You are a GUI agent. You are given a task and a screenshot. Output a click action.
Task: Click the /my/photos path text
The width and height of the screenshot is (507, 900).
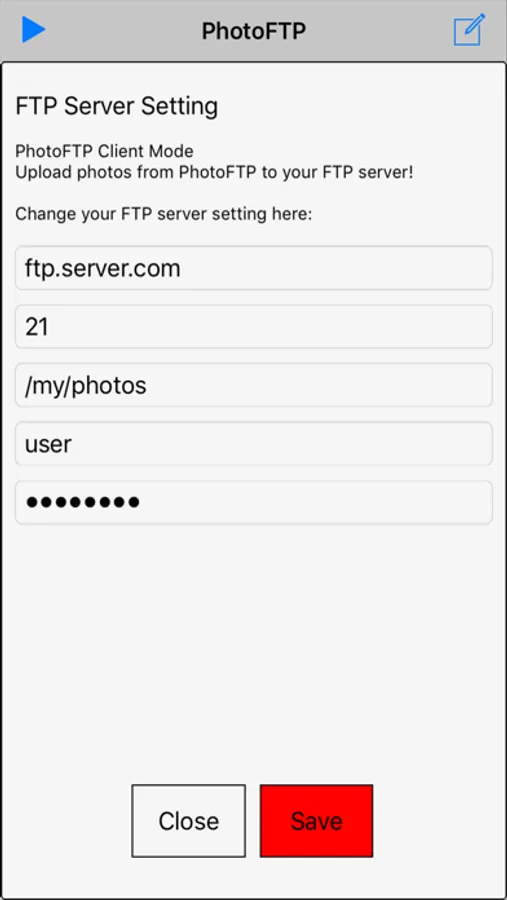(x=86, y=386)
